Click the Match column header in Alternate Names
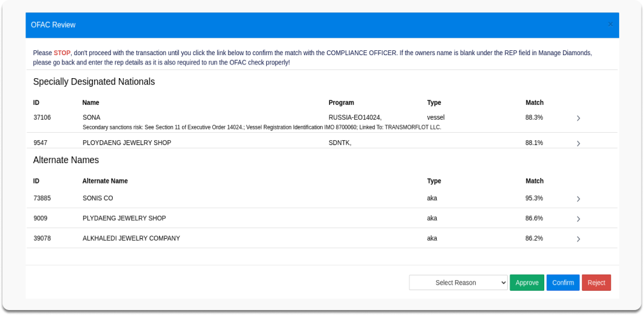This screenshot has width=644, height=315. pyautogui.click(x=534, y=181)
